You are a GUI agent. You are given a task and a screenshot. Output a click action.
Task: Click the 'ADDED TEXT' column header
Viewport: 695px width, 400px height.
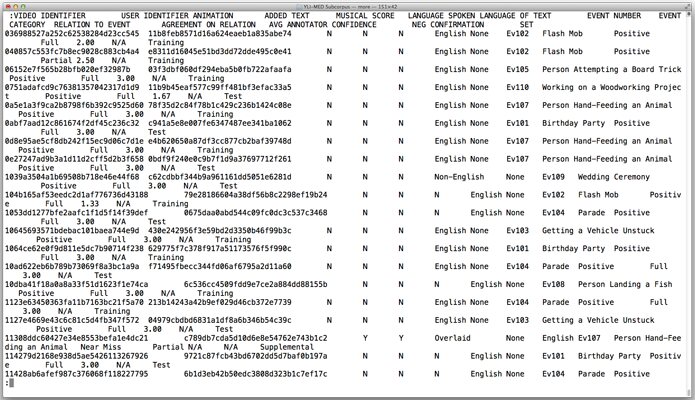pos(287,16)
